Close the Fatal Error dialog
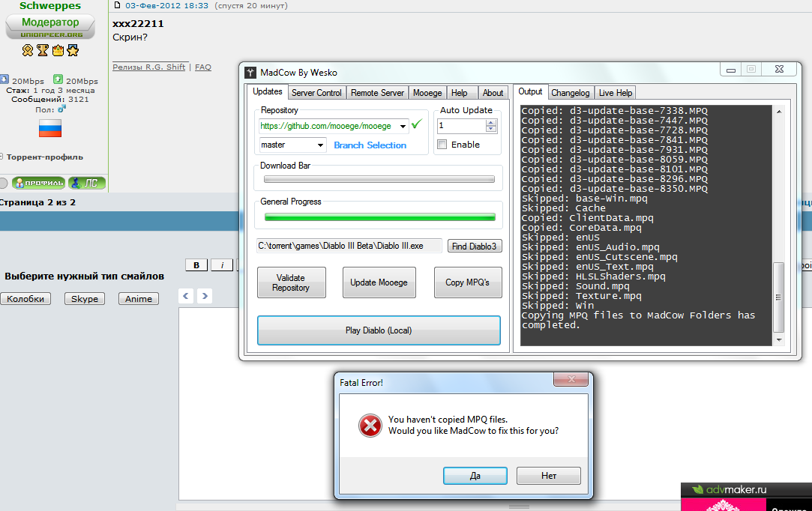Screen dimensions: 812x511 tap(572, 379)
